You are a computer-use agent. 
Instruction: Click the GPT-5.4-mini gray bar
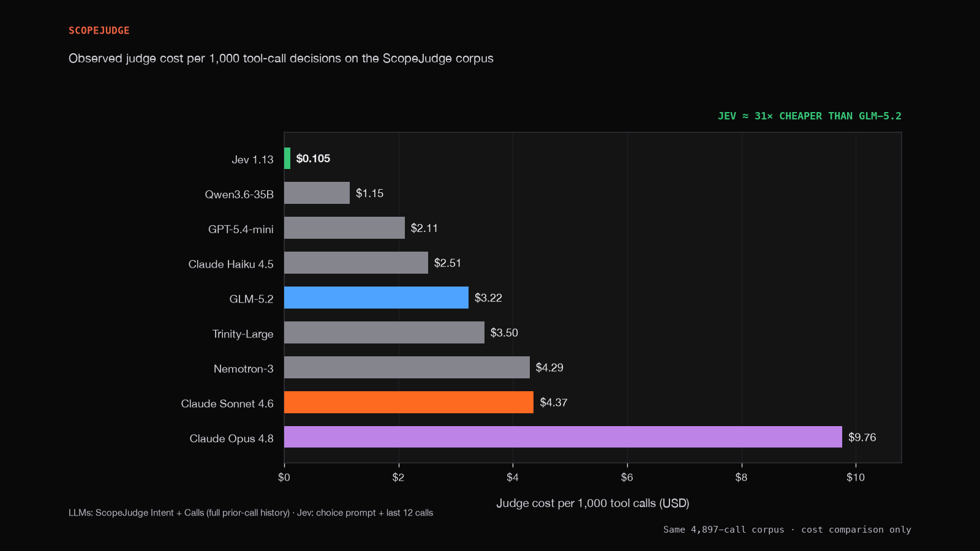[344, 228]
